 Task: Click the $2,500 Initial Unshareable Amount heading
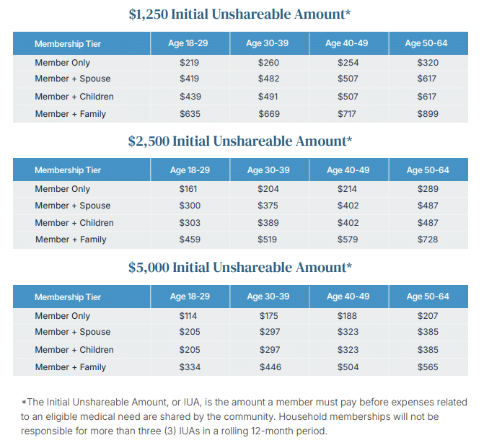click(x=240, y=141)
